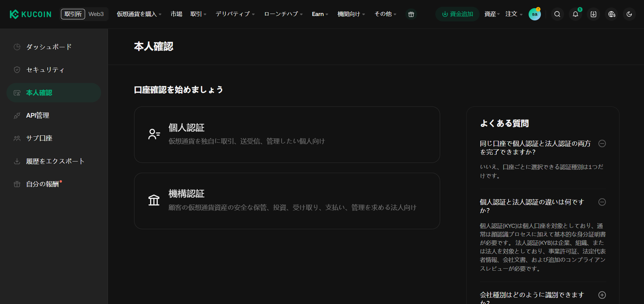The height and width of the screenshot is (304, 644).
Task: Open the language and currency globe icon
Action: (612, 14)
